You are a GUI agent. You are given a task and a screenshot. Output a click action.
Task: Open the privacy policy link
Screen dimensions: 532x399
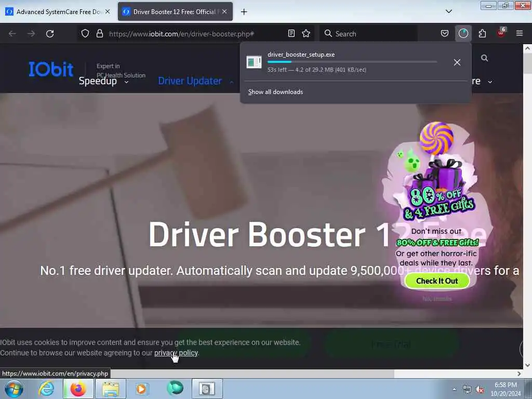tap(176, 353)
